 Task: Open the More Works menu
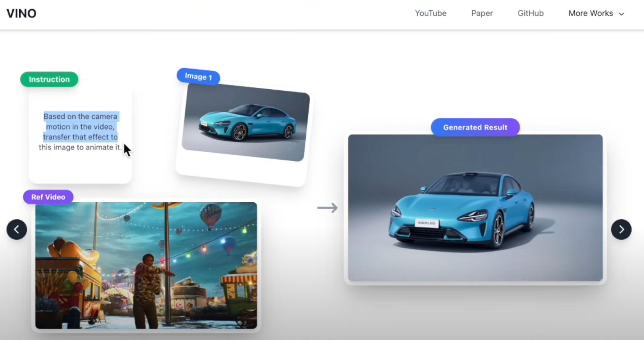[591, 13]
